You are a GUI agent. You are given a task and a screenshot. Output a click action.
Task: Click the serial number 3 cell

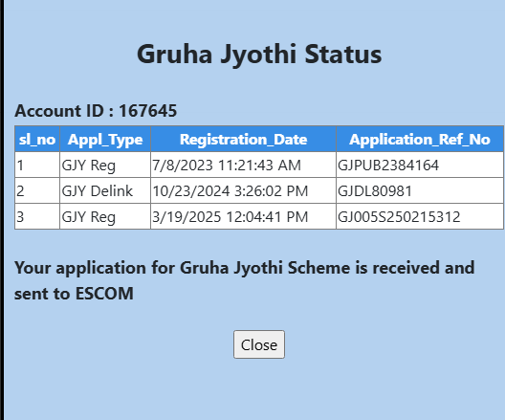37,216
